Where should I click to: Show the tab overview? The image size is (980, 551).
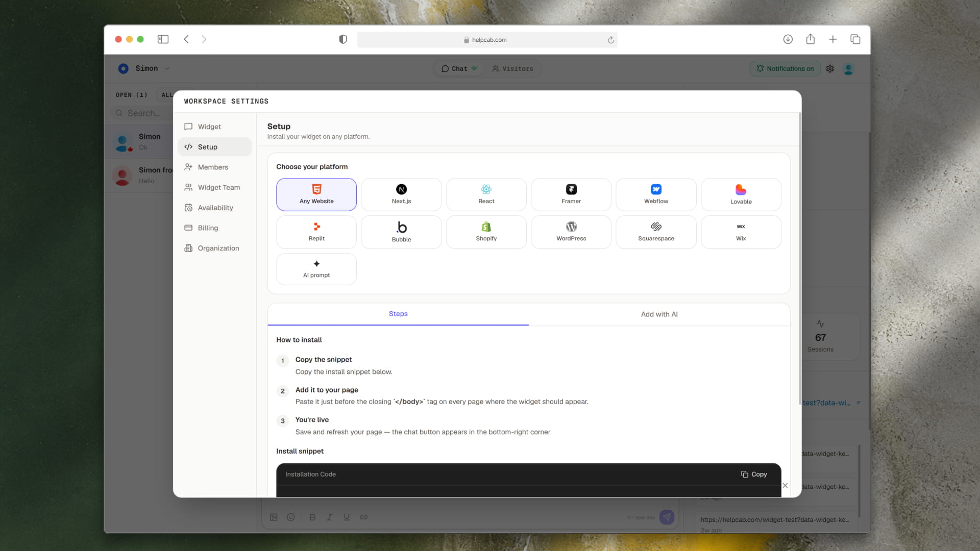pyautogui.click(x=855, y=39)
